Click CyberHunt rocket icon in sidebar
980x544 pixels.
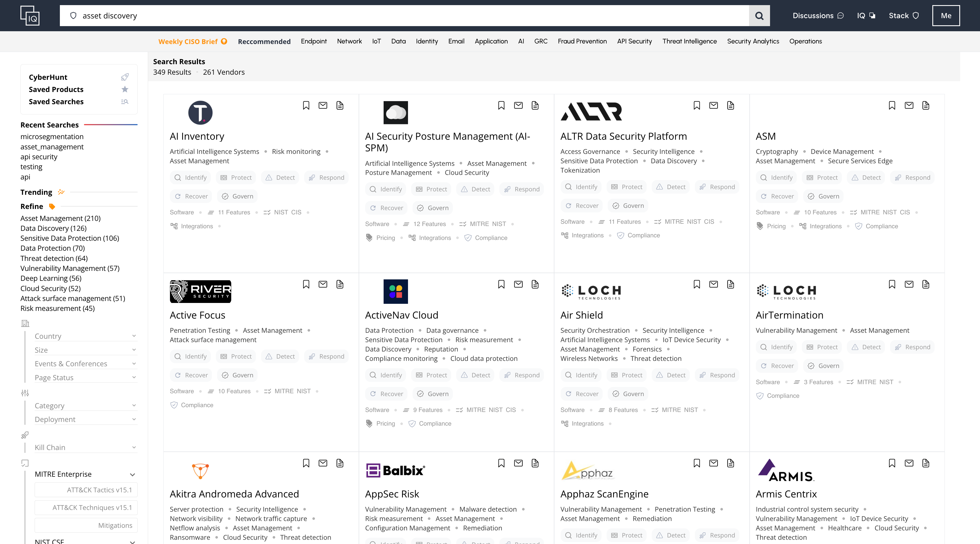[x=125, y=77]
